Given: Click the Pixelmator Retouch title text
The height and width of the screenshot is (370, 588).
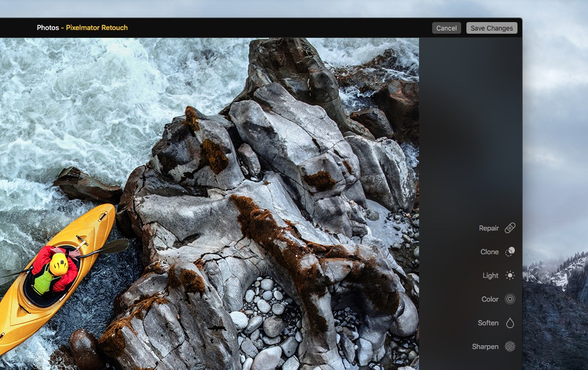Looking at the screenshot, I should (x=97, y=28).
